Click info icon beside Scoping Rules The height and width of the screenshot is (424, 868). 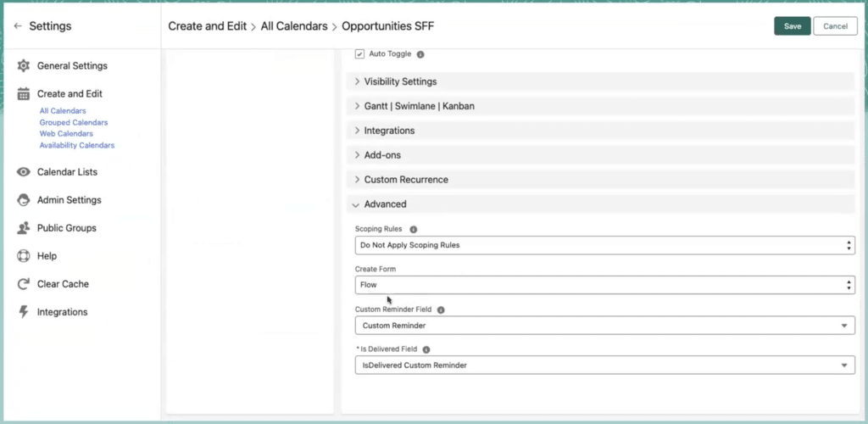413,229
